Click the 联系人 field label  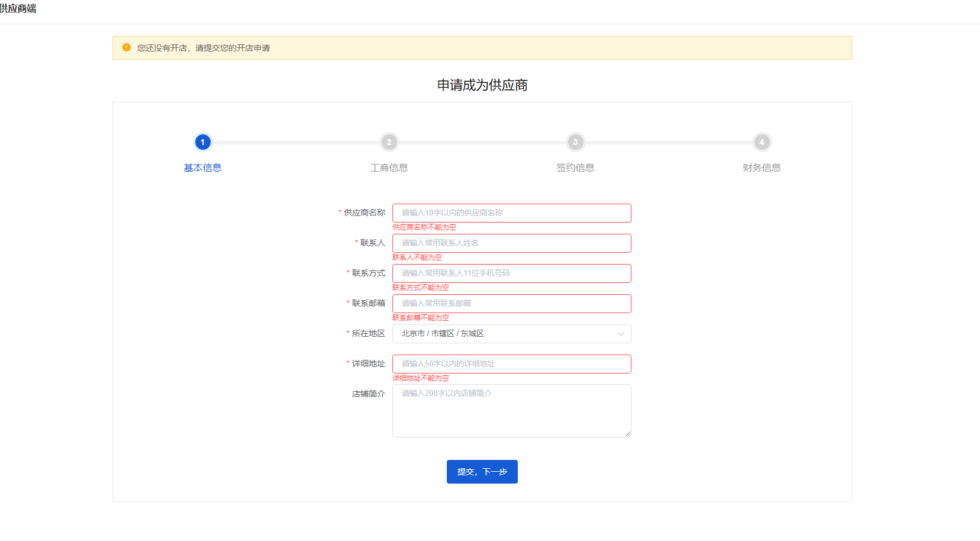click(373, 243)
